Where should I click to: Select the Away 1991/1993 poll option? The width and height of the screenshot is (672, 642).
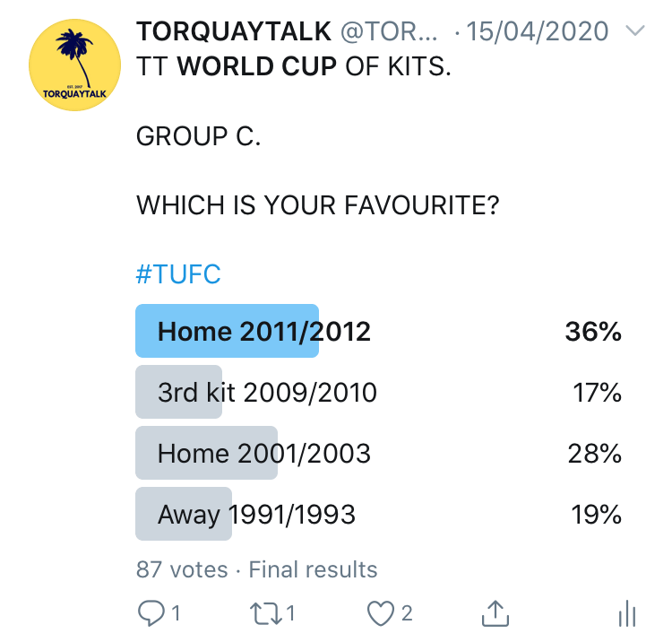[256, 515]
